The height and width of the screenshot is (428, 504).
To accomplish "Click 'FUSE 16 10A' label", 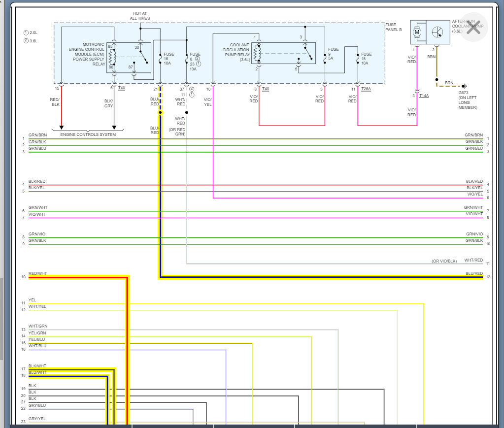I will tap(168, 59).
